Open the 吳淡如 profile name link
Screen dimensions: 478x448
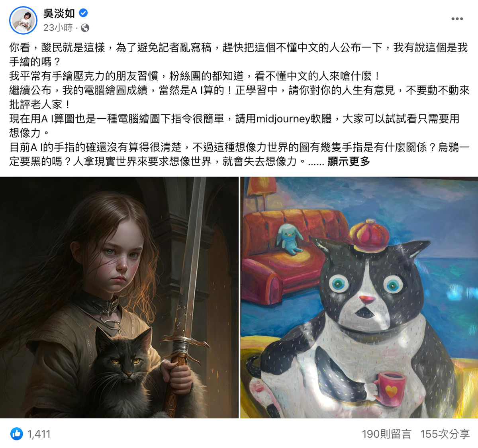(x=59, y=13)
